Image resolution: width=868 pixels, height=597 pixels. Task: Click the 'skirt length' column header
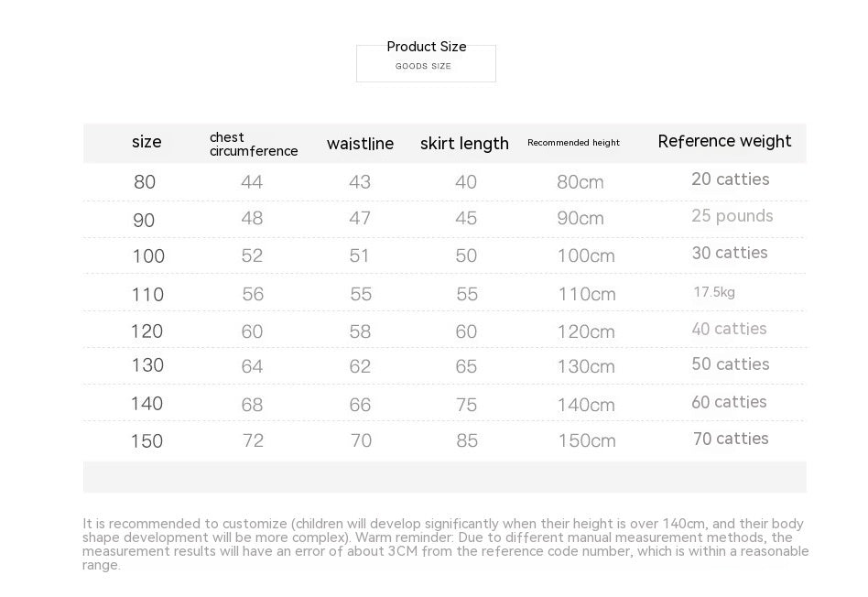pos(464,144)
